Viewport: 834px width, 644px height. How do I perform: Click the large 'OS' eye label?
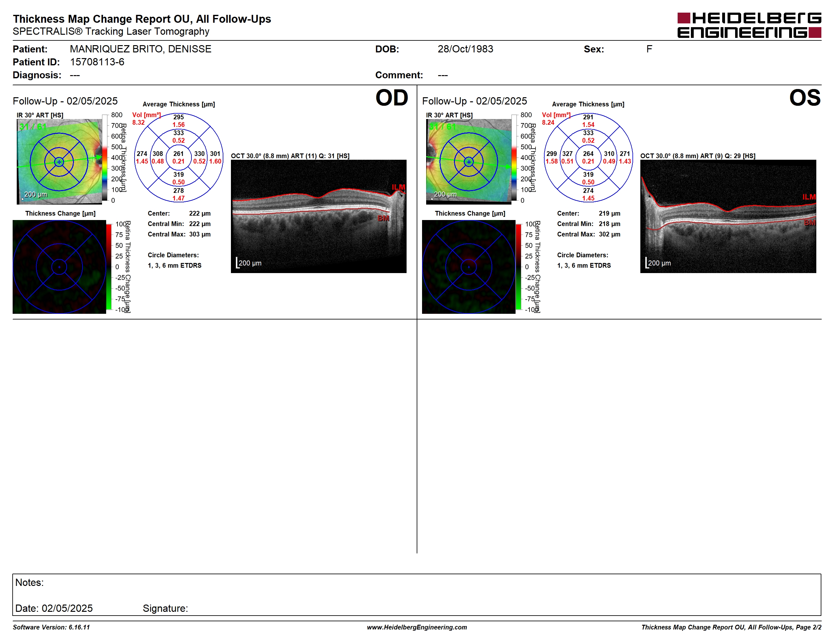(805, 98)
